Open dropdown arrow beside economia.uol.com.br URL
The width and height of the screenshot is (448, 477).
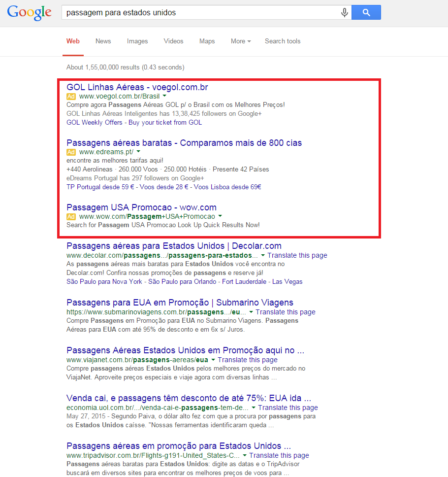point(254,408)
